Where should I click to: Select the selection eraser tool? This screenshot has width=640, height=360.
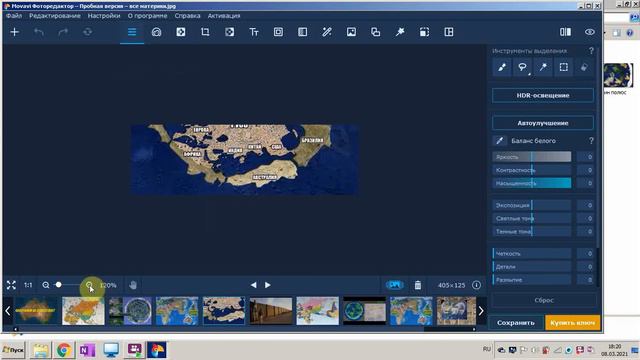(x=584, y=67)
